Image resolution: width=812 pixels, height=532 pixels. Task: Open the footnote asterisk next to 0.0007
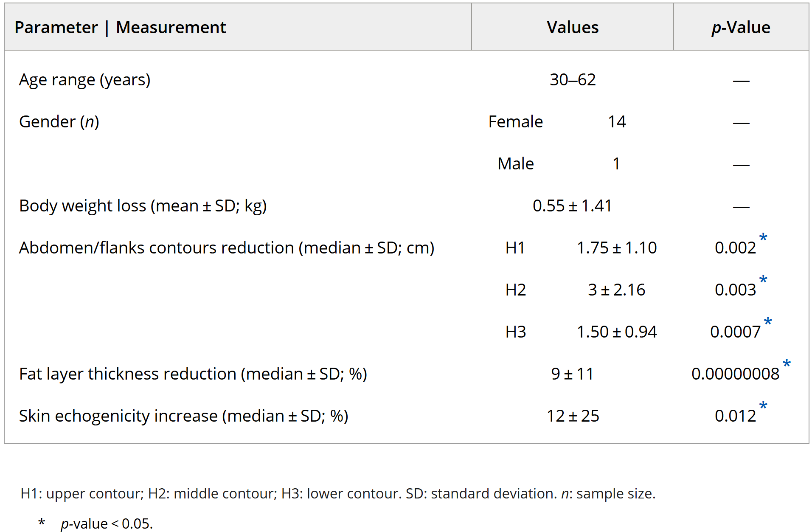pos(767,322)
